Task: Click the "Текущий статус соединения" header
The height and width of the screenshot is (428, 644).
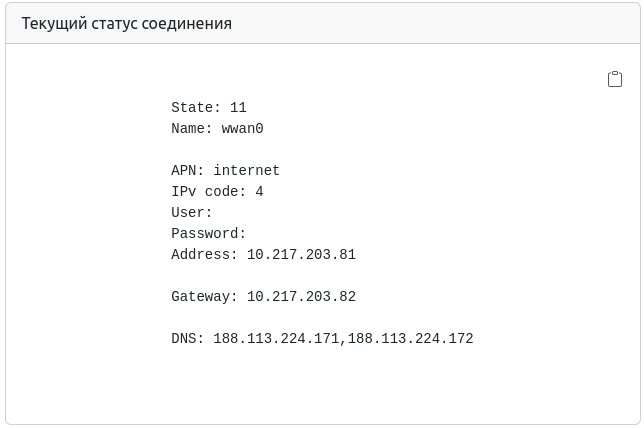Action: [127, 23]
